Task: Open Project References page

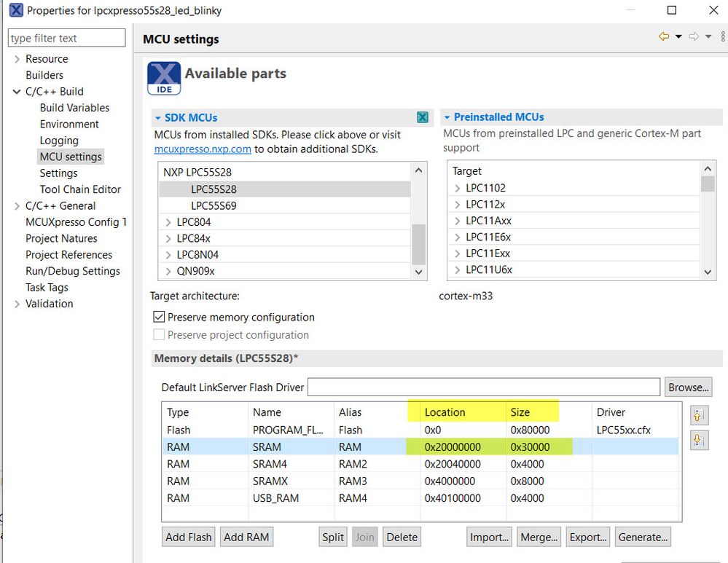Action: [69, 254]
